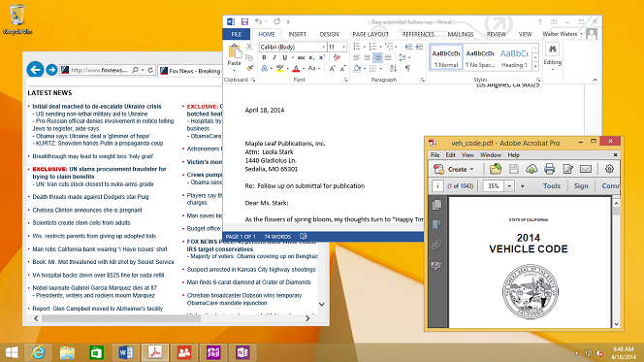Screen dimensions: 644x362
Task: Open the 35% zoom dropdown in Acrobat
Action: (x=509, y=186)
